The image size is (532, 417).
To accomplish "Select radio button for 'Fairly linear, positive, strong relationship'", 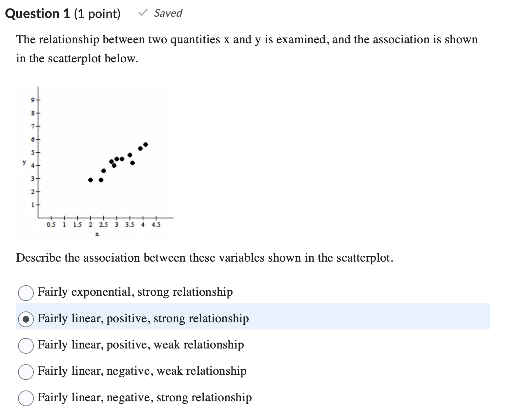I will 26,318.
